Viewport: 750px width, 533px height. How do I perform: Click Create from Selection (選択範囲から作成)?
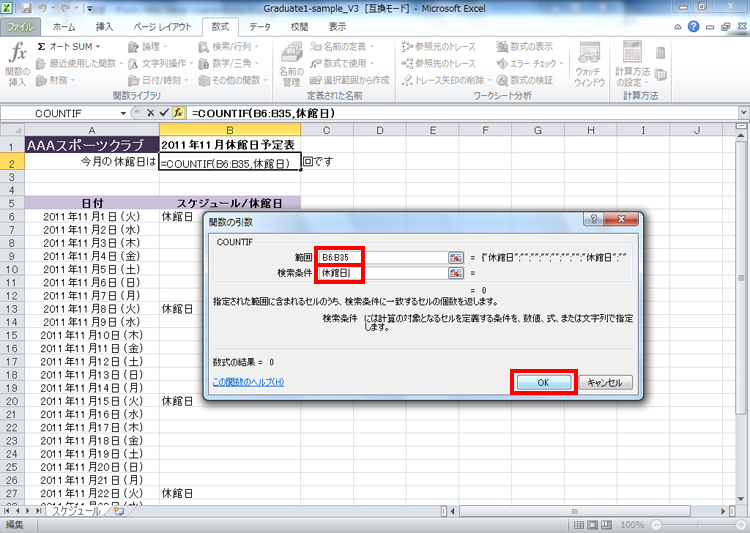350,80
